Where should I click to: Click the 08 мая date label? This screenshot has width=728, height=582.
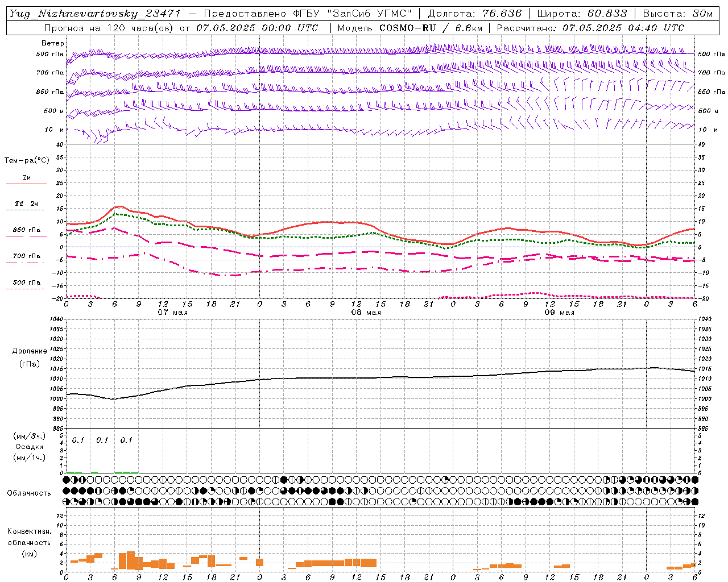[x=366, y=313]
